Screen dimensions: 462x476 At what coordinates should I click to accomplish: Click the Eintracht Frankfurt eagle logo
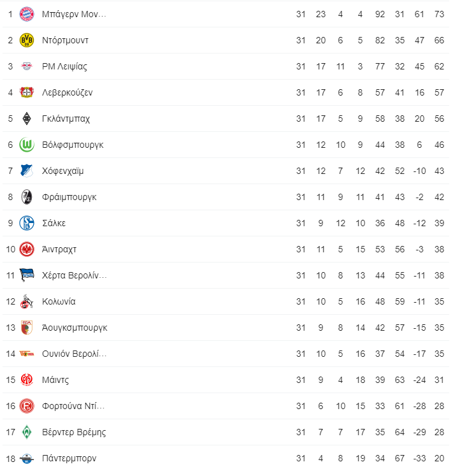(27, 249)
